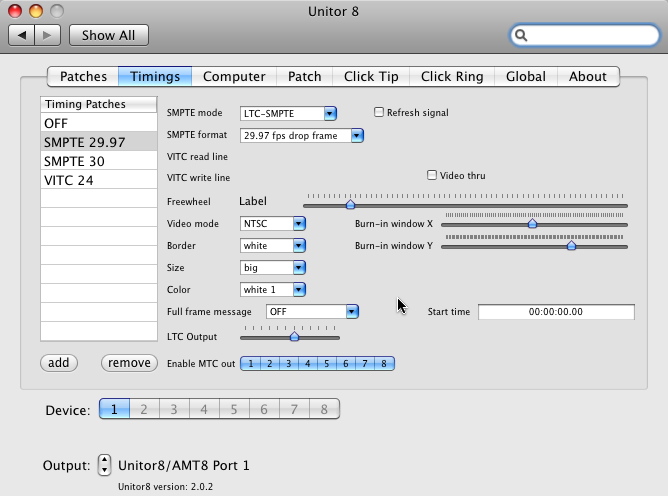Select Device 1
The width and height of the screenshot is (668, 496).
click(x=114, y=409)
